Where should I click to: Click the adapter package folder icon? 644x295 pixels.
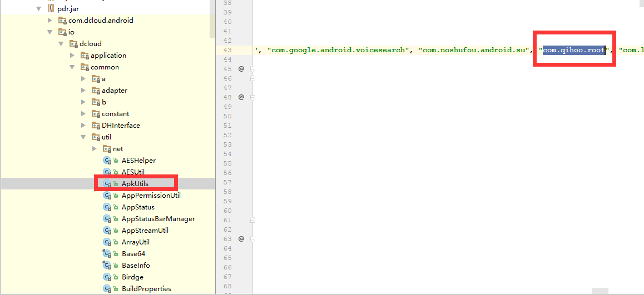[x=96, y=90]
